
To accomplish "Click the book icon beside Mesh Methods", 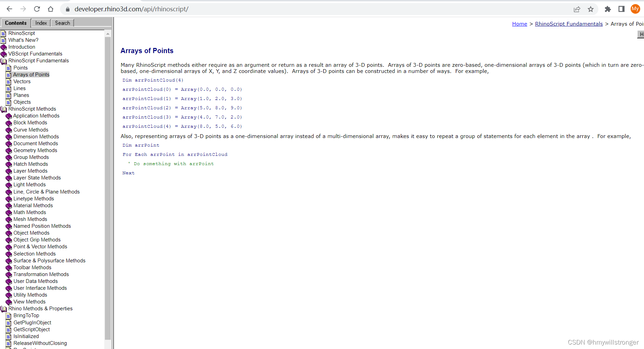I will (9, 220).
